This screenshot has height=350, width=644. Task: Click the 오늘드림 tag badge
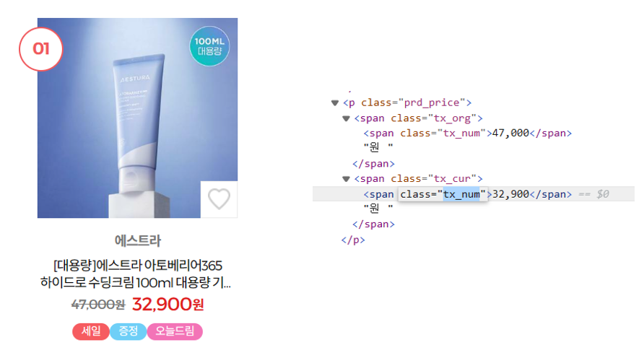(175, 331)
